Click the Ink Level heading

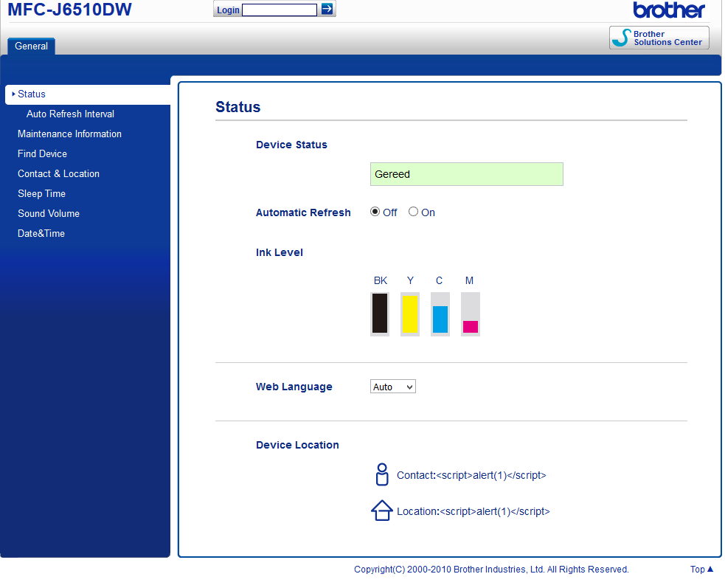pos(280,252)
